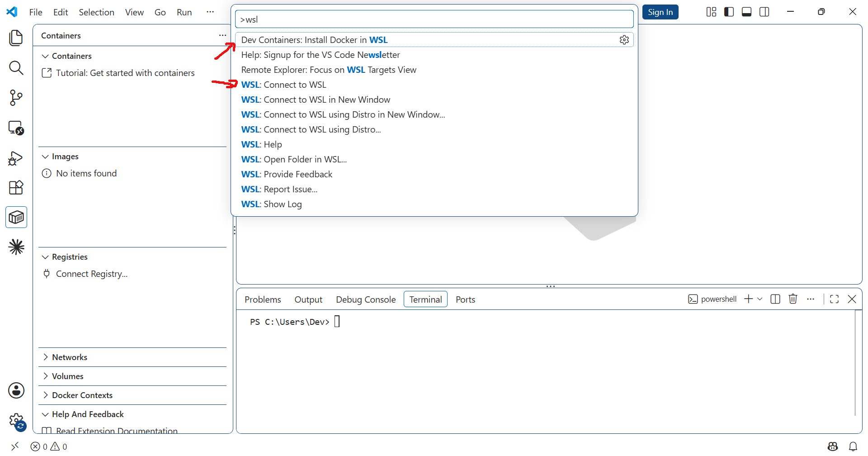Open the View menu
This screenshot has height=456, width=868.
point(134,12)
